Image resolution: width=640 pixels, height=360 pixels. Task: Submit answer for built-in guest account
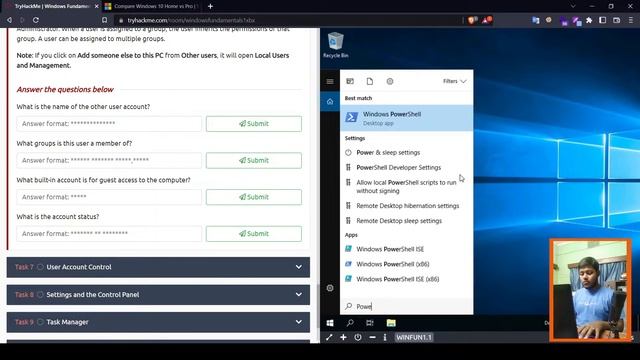pos(254,197)
